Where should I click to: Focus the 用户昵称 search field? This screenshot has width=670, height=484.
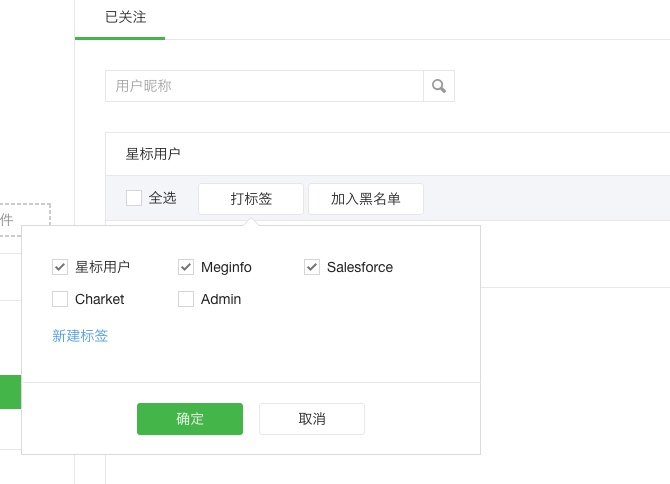[264, 86]
